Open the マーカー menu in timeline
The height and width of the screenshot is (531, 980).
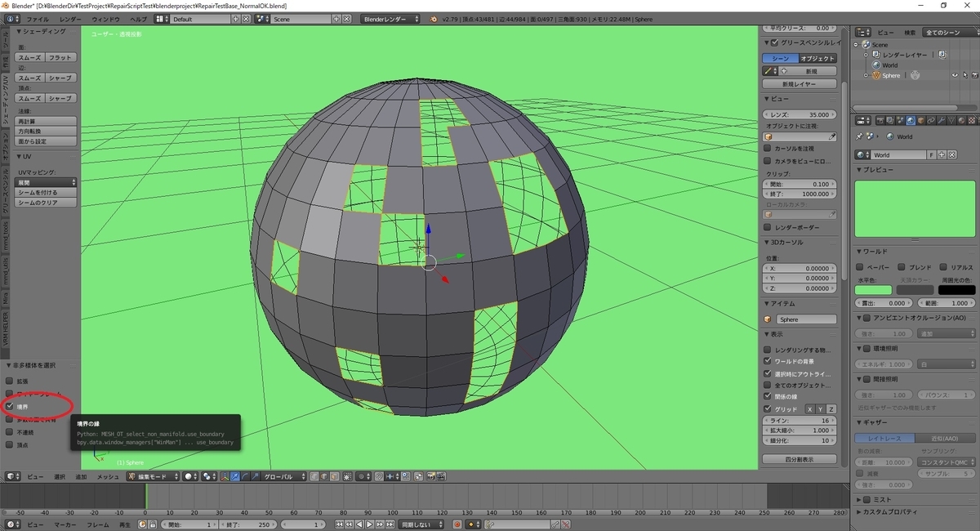(x=65, y=524)
